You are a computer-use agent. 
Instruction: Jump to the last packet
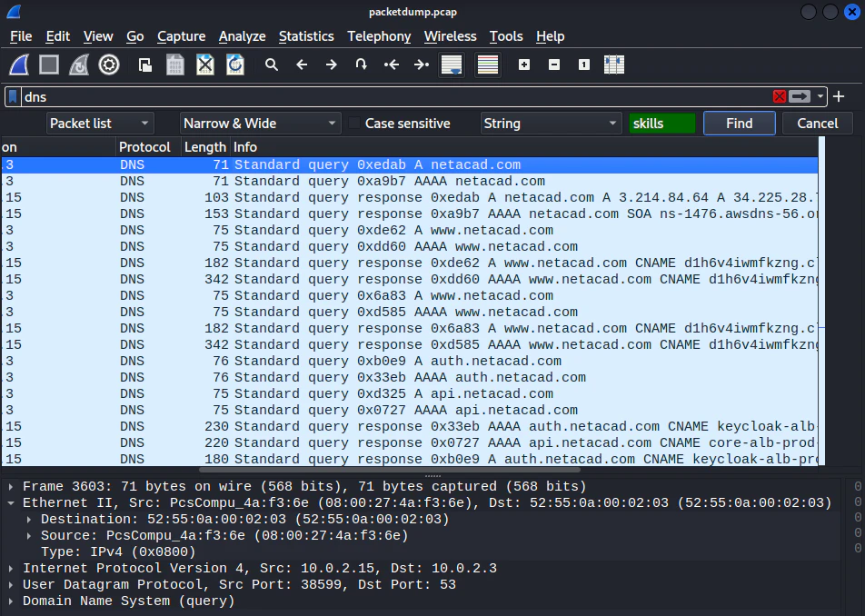(421, 65)
